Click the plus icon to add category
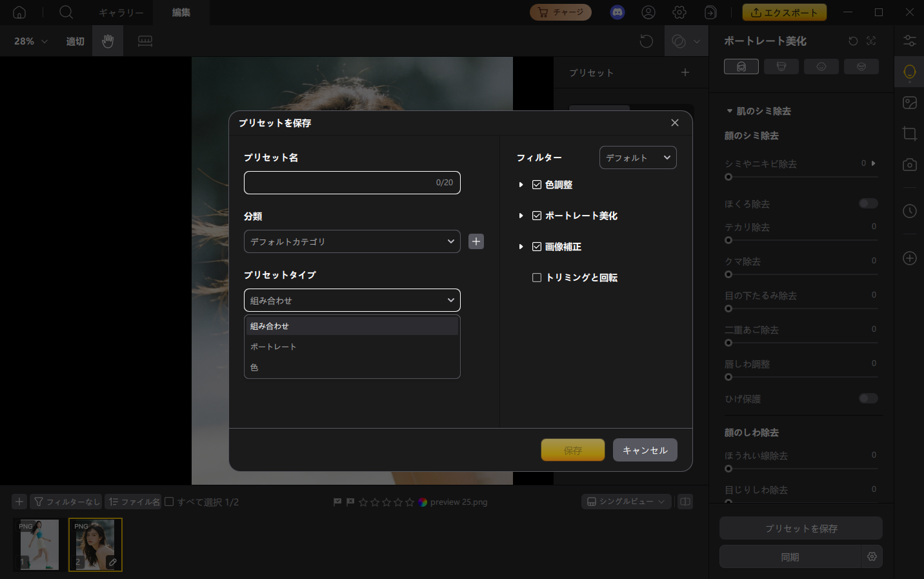The width and height of the screenshot is (924, 579). (x=476, y=241)
